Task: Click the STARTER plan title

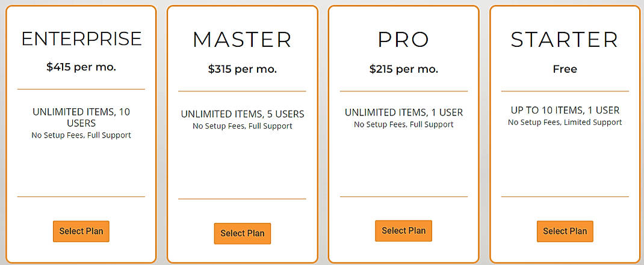Action: pos(565,40)
